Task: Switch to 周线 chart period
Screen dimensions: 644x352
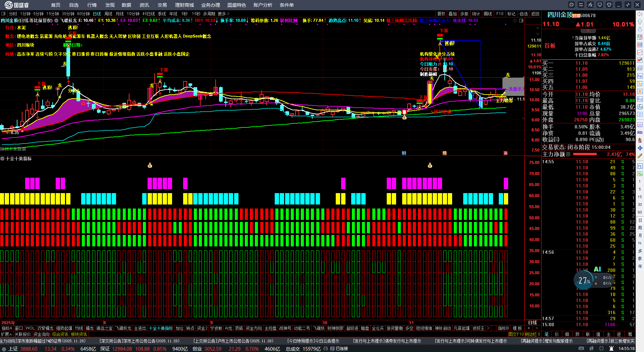Action: 108,14
